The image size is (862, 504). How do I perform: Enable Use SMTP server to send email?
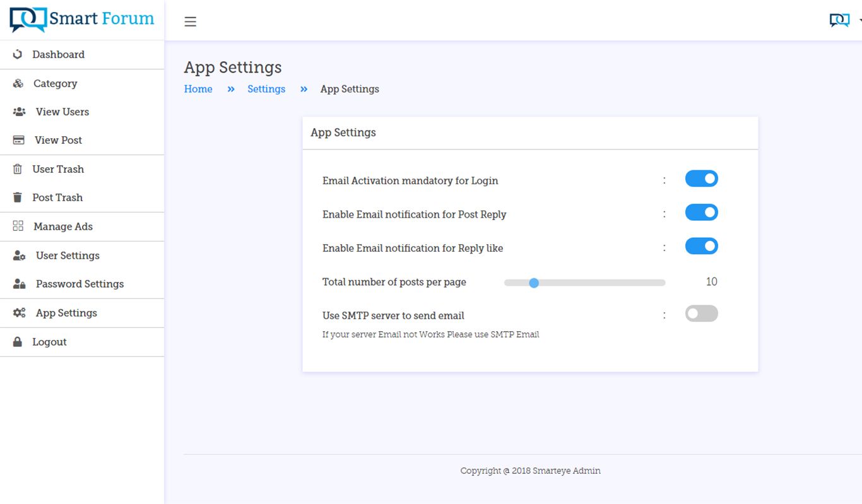click(x=701, y=314)
